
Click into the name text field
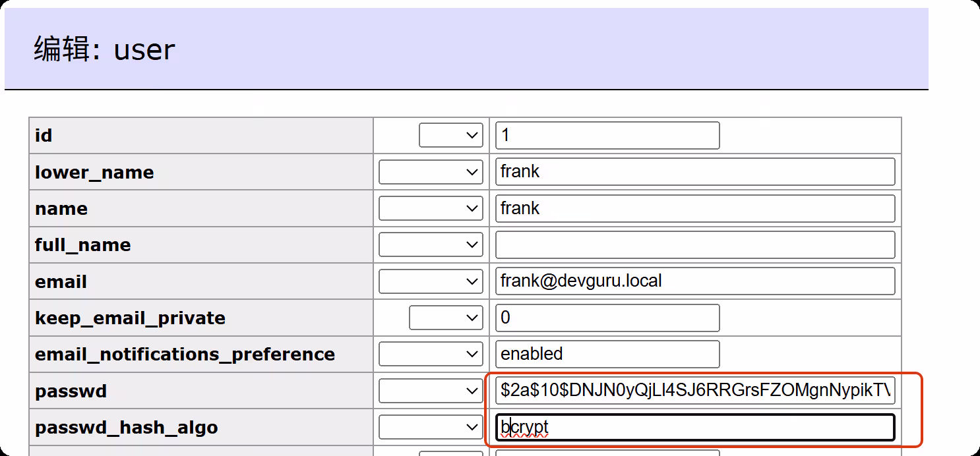[x=694, y=209]
